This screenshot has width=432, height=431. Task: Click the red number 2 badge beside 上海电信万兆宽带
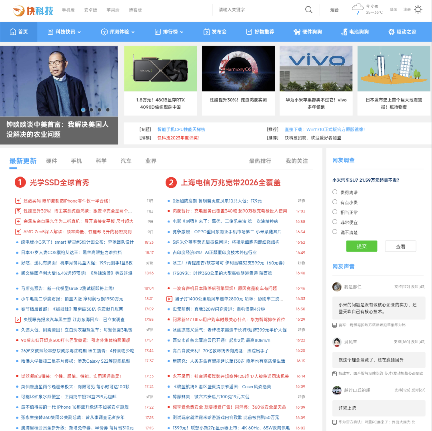tap(171, 182)
